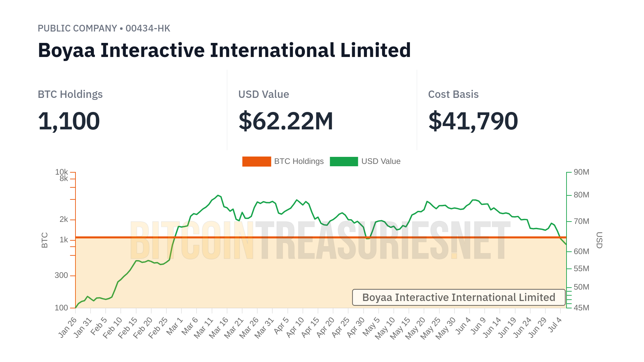The height and width of the screenshot is (362, 644).
Task: Click the orange BTC Holdings legend swatch
Action: [x=257, y=162]
